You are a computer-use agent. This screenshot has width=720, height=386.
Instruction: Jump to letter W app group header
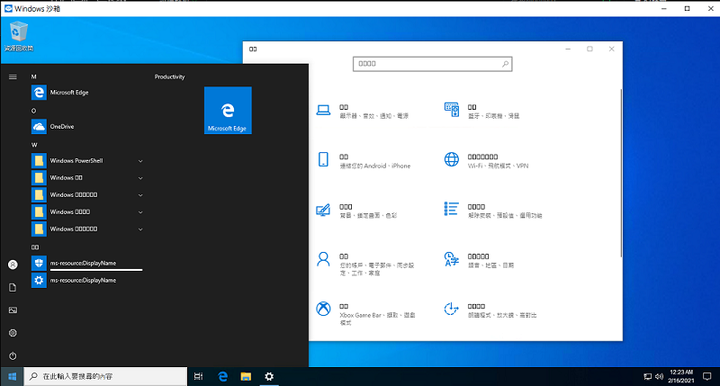pos(34,145)
